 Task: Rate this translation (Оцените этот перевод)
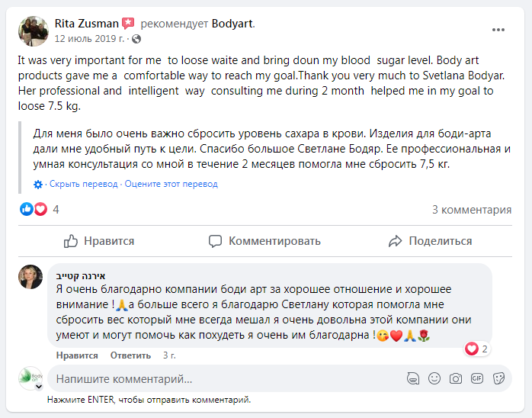171,184
